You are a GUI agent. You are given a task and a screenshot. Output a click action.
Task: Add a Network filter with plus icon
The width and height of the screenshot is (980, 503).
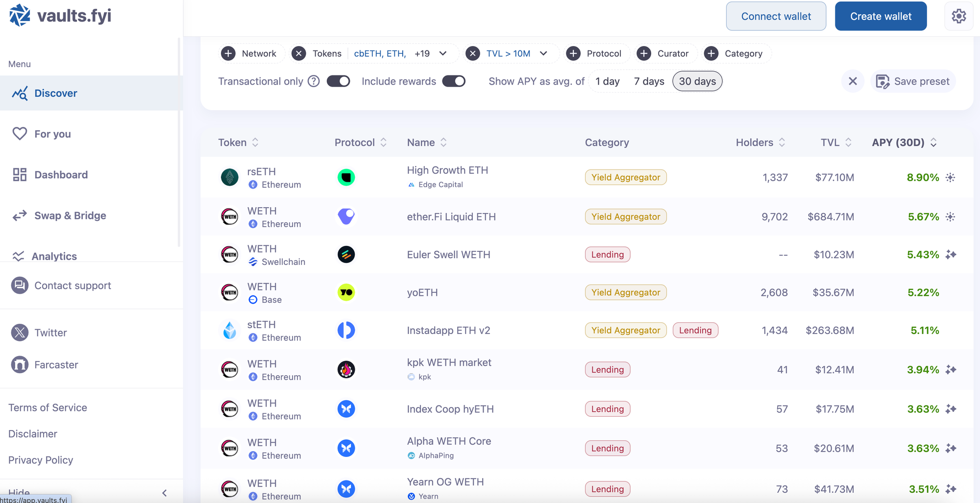(x=228, y=53)
